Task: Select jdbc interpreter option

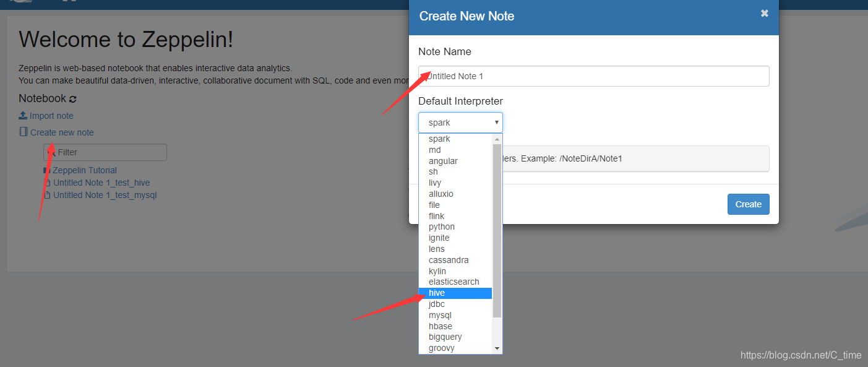Action: (x=455, y=304)
